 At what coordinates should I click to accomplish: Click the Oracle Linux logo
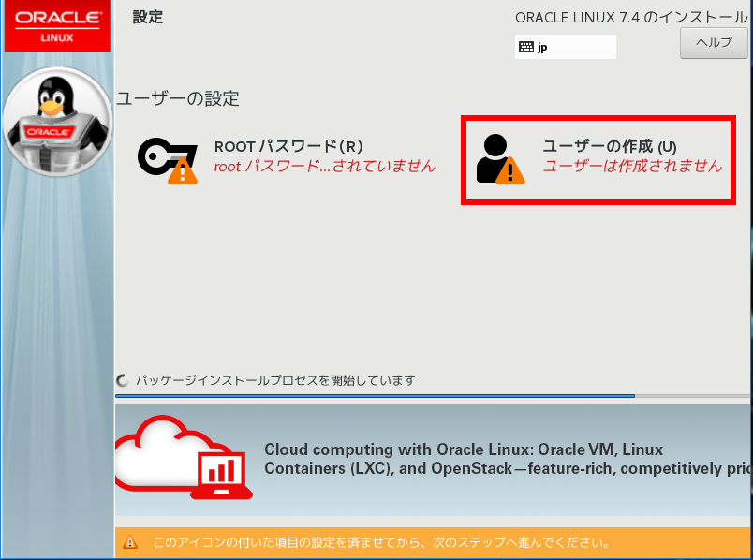(57, 26)
